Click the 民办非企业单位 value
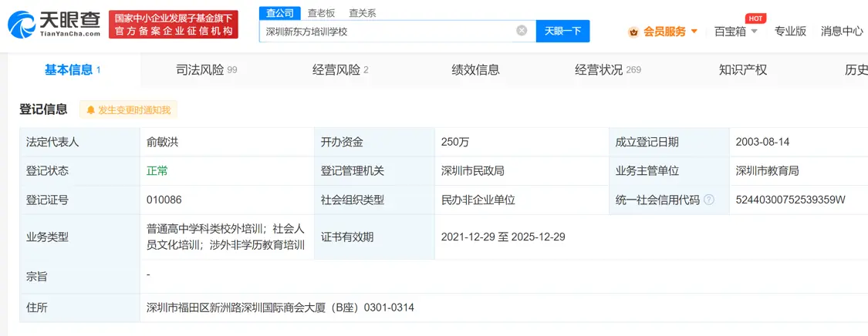The image size is (868, 336). coord(478,200)
